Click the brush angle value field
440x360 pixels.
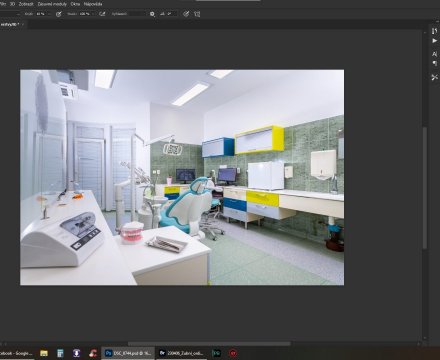pos(172,14)
